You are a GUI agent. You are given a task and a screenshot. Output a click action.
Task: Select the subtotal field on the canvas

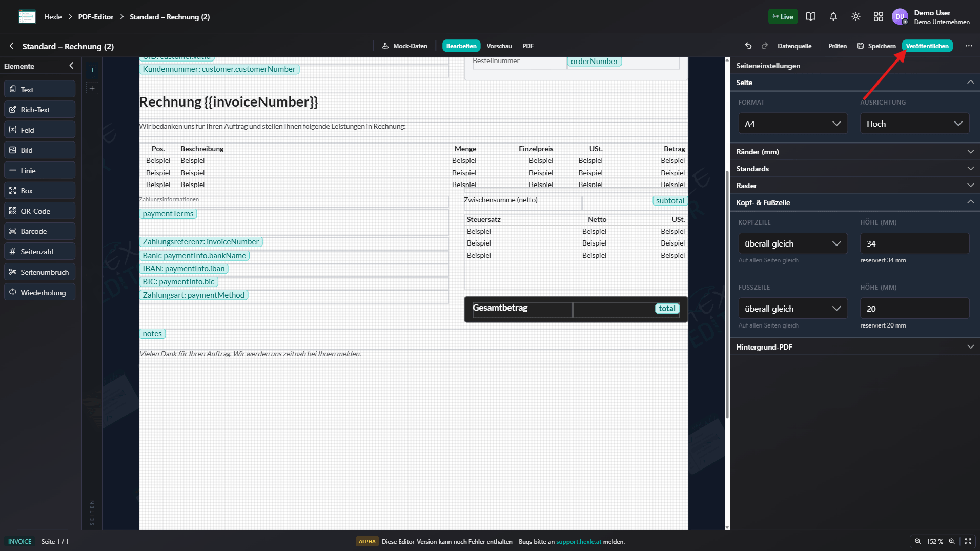click(670, 201)
